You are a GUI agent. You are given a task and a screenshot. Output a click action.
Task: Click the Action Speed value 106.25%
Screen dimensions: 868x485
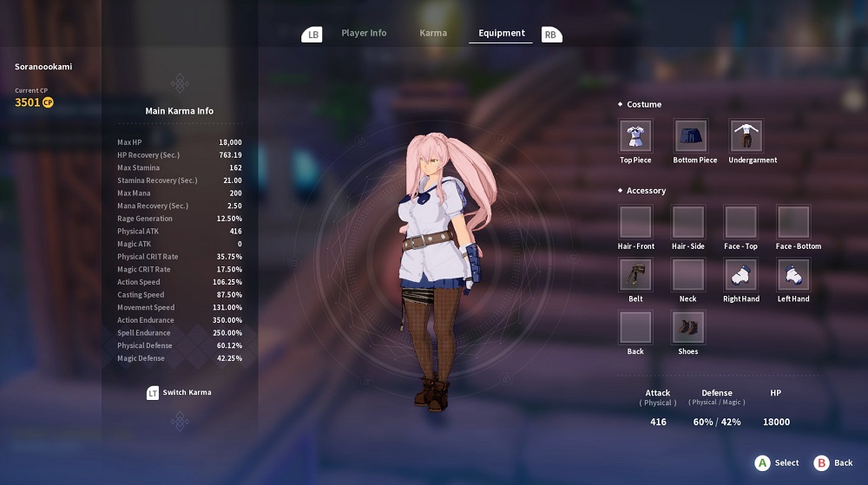227,282
